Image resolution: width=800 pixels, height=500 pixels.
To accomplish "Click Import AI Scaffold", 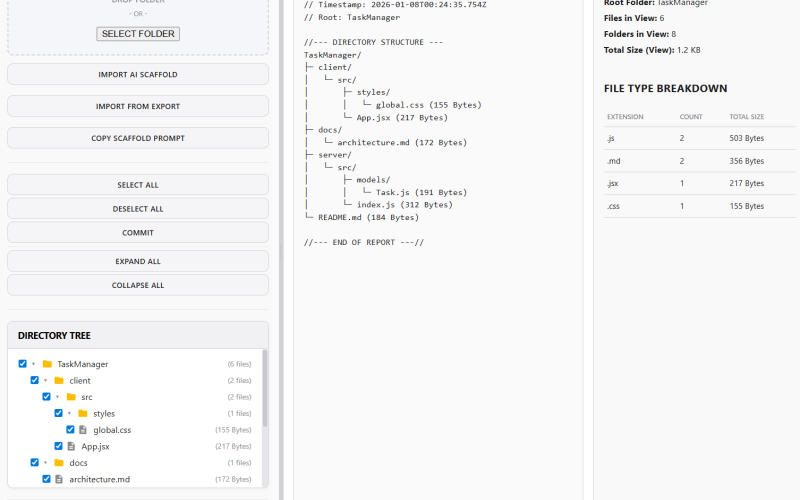I will tap(138, 74).
